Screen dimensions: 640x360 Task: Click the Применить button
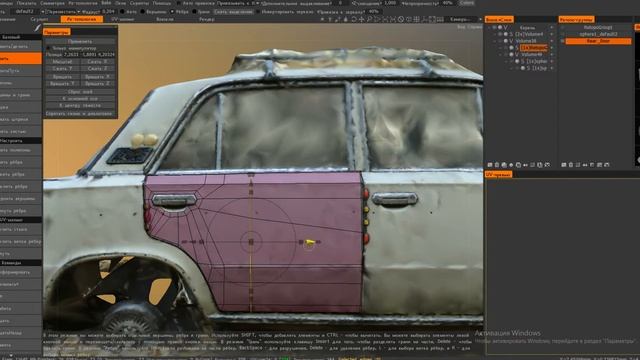(80, 41)
